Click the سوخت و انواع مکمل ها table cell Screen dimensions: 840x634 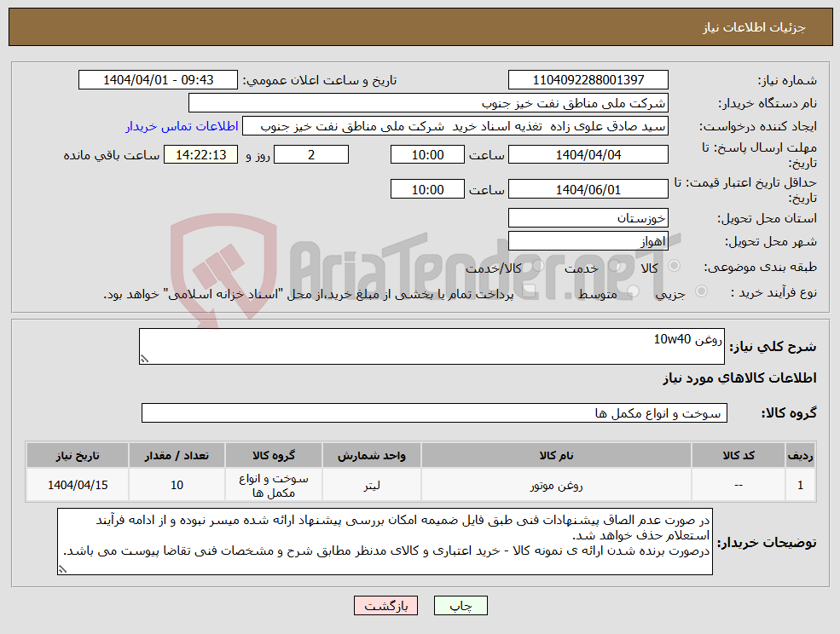pyautogui.click(x=274, y=485)
